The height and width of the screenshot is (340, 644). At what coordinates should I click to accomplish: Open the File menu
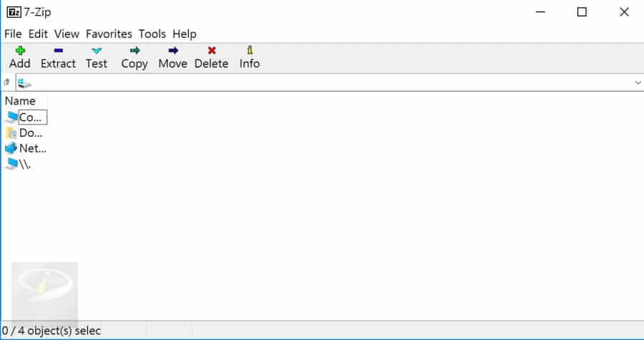pyautogui.click(x=13, y=34)
